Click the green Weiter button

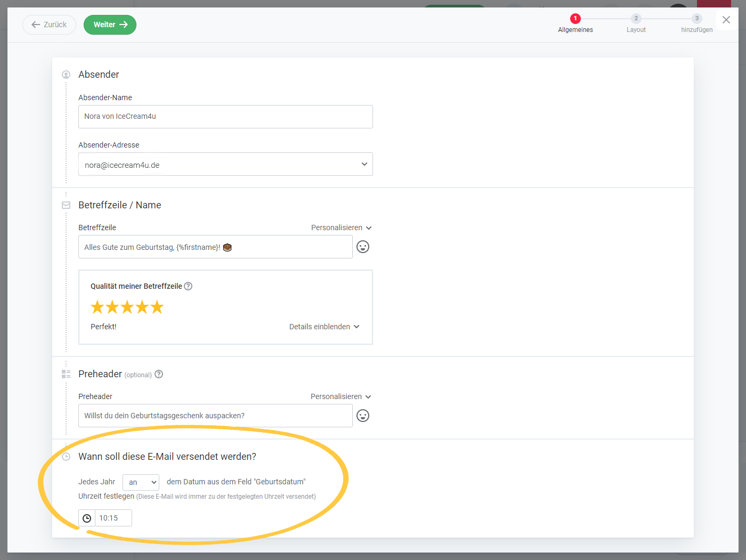[110, 25]
